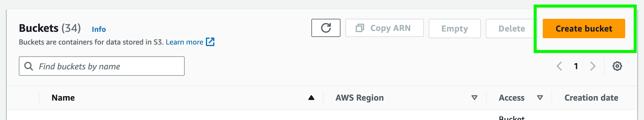Sort by AWS Region using its arrow
Screen dimensions: 644x120
[x=475, y=98]
